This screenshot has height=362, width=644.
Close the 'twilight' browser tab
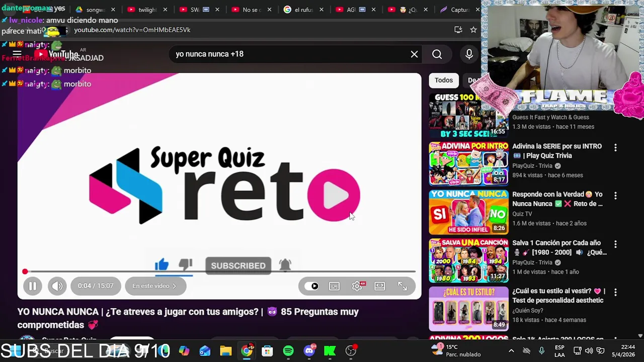(x=165, y=10)
